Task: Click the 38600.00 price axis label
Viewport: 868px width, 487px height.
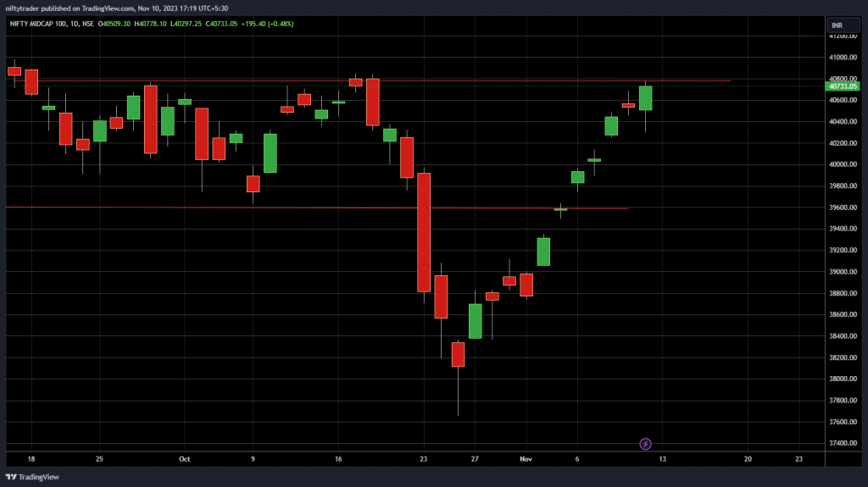Action: click(843, 314)
